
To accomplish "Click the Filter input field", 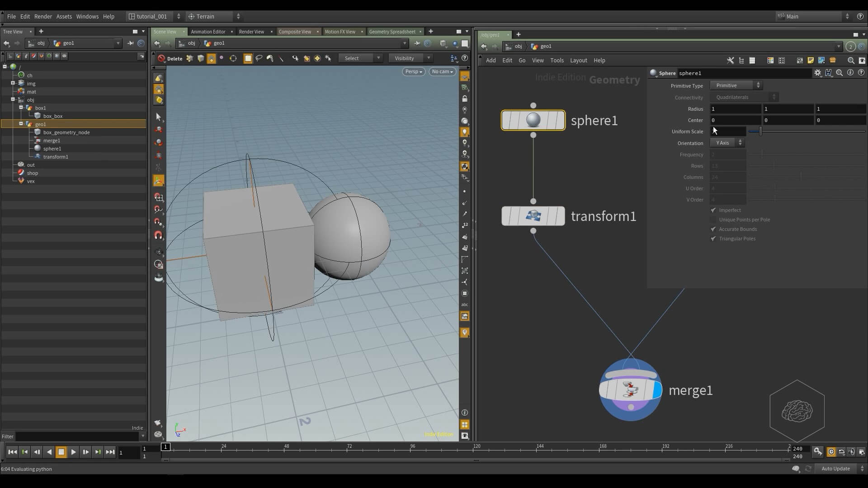I will tap(77, 436).
